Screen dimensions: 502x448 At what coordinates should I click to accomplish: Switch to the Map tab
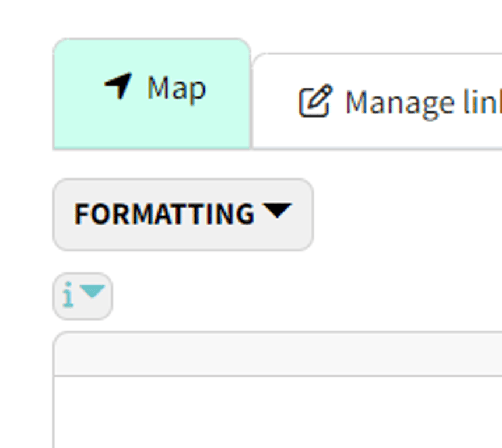coord(152,93)
